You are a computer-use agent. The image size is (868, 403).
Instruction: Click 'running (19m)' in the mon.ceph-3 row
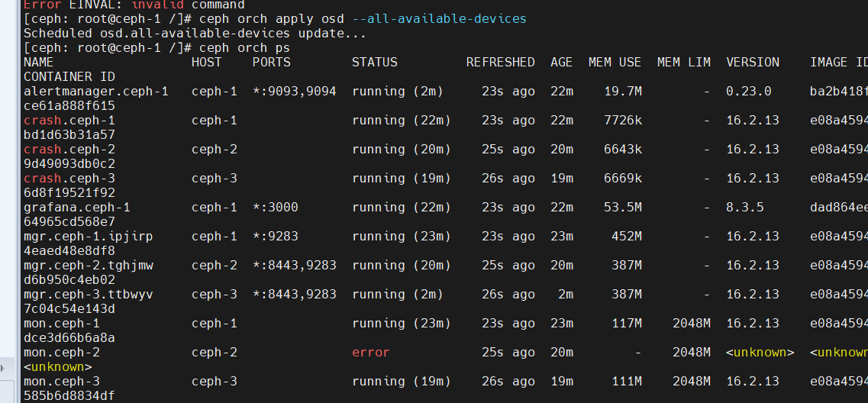click(402, 382)
